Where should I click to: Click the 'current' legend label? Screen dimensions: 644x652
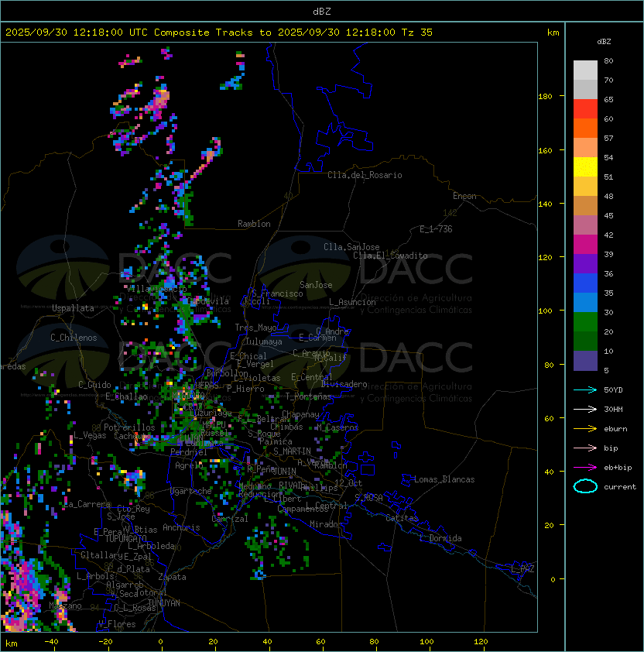pos(620,487)
